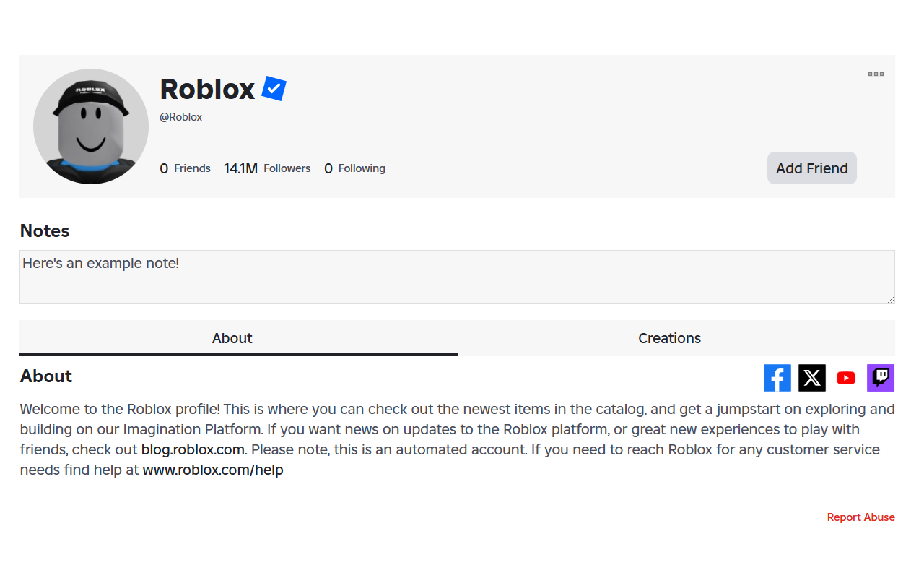Click the Add Friend button
This screenshot has height=578, width=924.
pos(811,168)
